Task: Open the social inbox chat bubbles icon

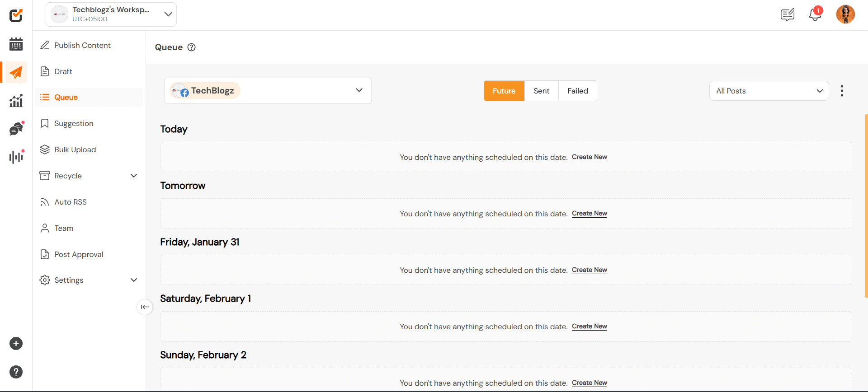Action: 16,129
